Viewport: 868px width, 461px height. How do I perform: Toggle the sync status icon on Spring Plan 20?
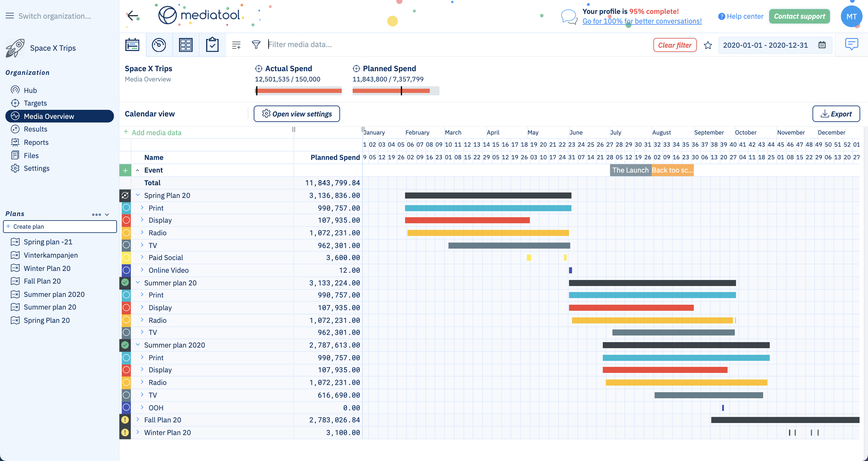tap(125, 195)
